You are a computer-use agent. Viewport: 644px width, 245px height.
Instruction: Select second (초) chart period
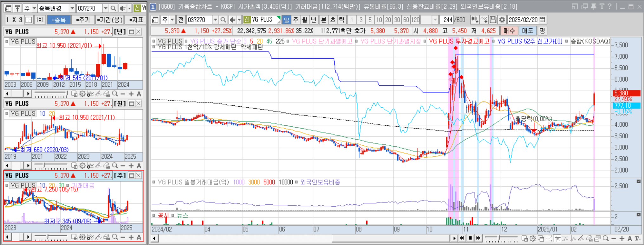click(x=333, y=20)
